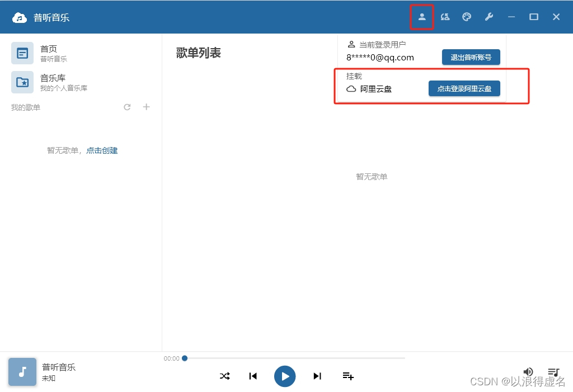Skip to the previous track
Screen dimensions: 573x392
[x=253, y=376]
